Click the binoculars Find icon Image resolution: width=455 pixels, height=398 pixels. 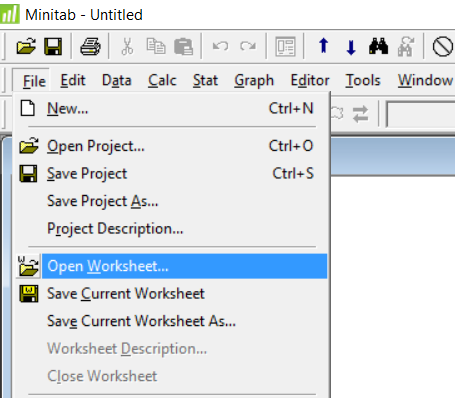(378, 46)
